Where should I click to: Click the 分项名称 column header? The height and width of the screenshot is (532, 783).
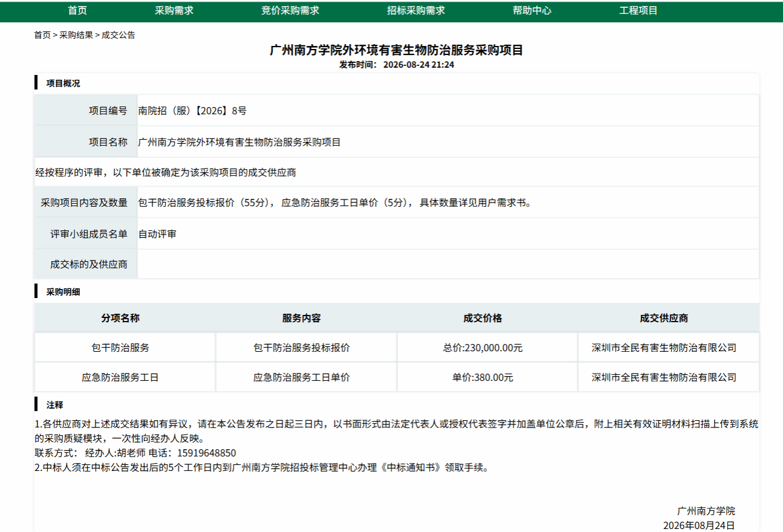pyautogui.click(x=120, y=318)
